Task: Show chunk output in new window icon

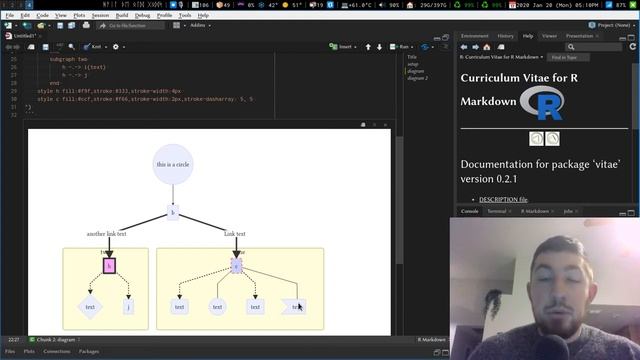Action: tap(363, 124)
